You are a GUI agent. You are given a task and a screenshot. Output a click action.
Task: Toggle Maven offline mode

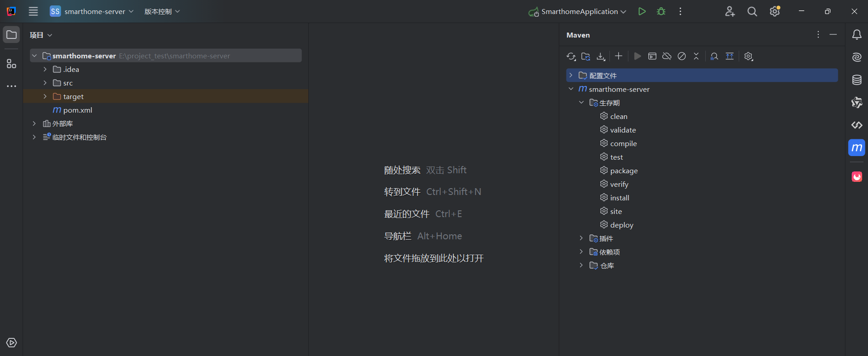[x=667, y=56]
